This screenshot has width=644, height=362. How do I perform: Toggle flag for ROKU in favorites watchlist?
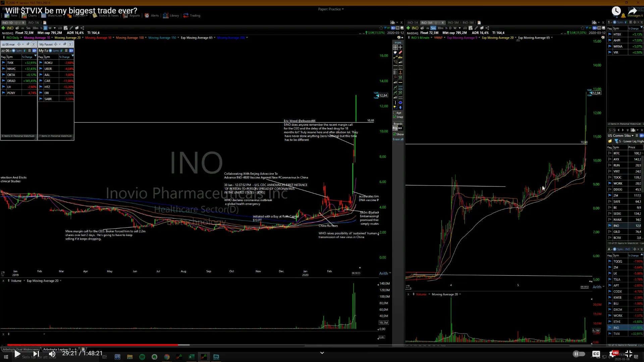click(x=41, y=63)
